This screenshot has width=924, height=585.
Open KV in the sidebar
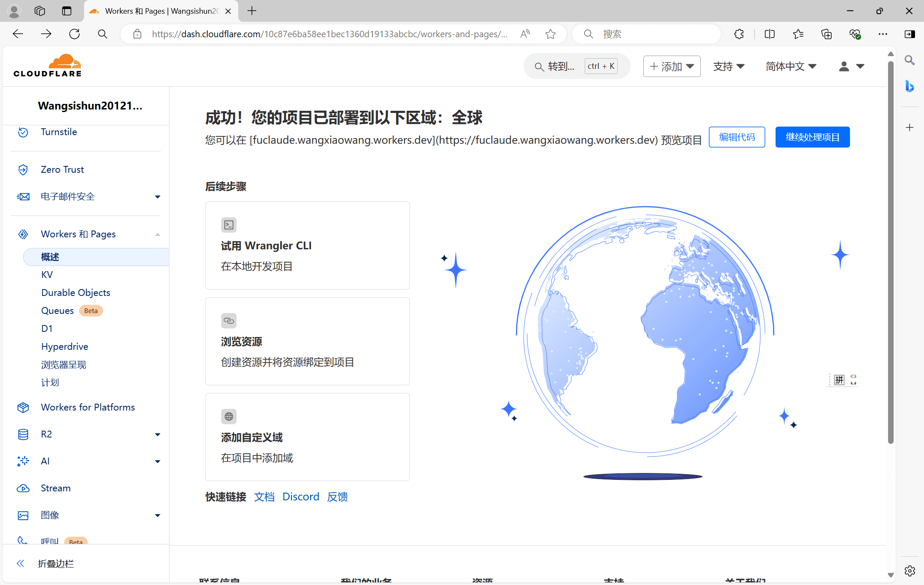tap(47, 275)
